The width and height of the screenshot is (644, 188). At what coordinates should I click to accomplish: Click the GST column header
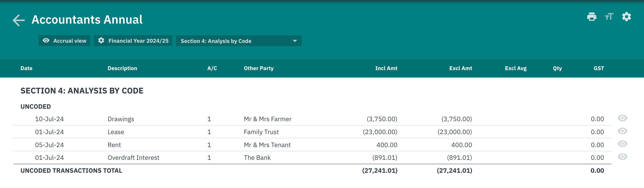[x=599, y=68]
